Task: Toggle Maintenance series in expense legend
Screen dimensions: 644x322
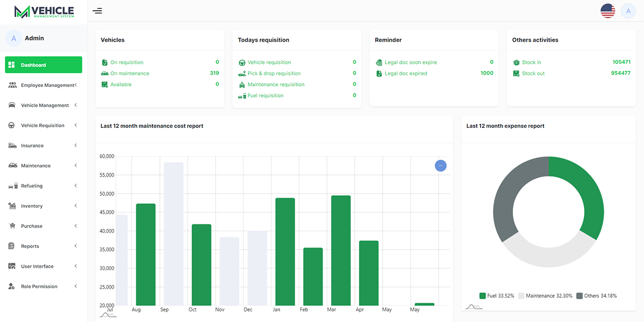Action: [x=543, y=296]
